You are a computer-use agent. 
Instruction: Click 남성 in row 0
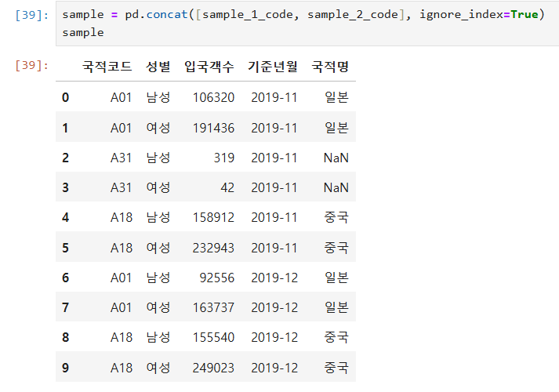(158, 97)
